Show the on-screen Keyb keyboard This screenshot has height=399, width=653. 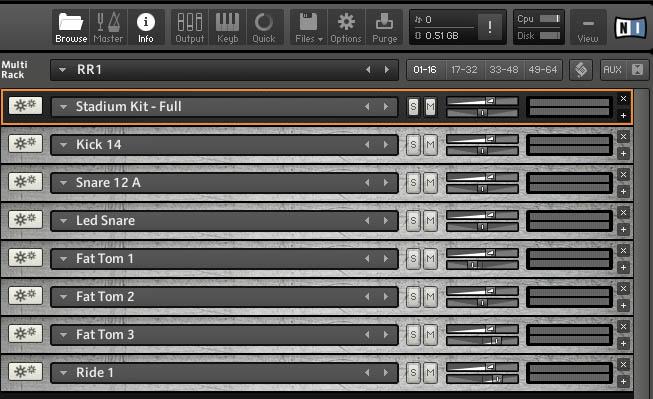coord(227,27)
